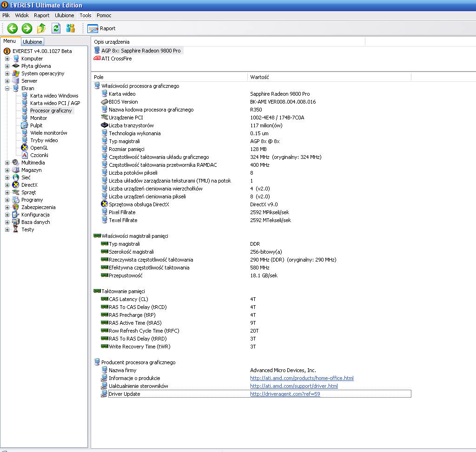Screen dimensions: 476x452
Task: Click the Sprzęt hardware icon
Action: [15, 192]
